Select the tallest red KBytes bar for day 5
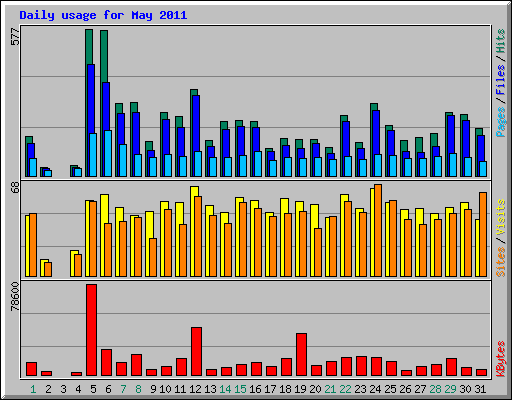Image resolution: width=512 pixels, height=400 pixels. pyautogui.click(x=92, y=330)
